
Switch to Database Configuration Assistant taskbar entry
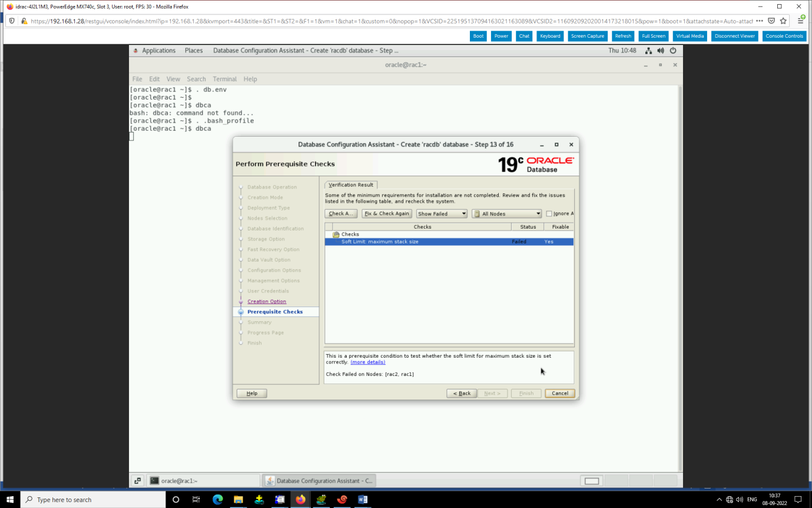coord(319,481)
